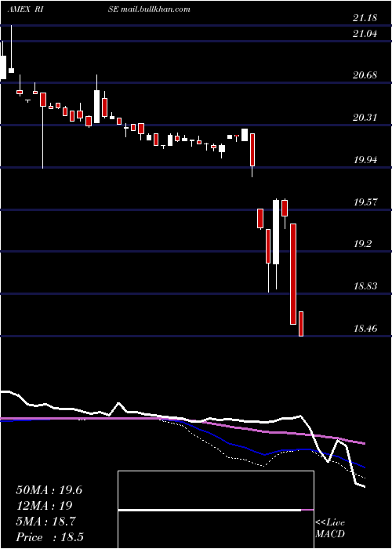
Task: Click the MACD histogram box
Action: pos(216,510)
